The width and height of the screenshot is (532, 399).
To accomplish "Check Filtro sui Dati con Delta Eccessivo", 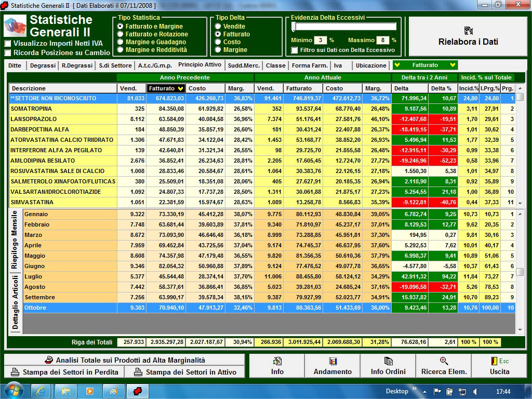I will point(295,50).
